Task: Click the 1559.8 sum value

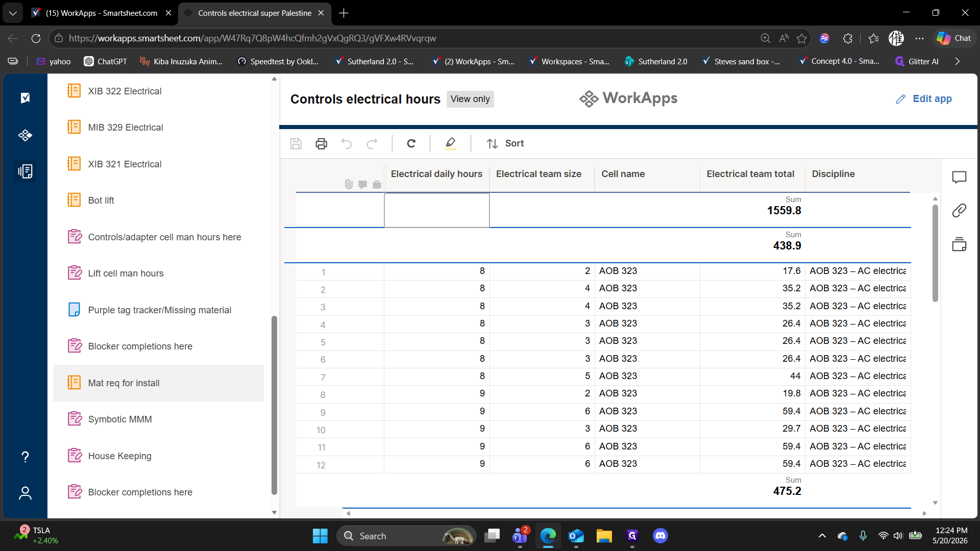Action: pos(784,211)
